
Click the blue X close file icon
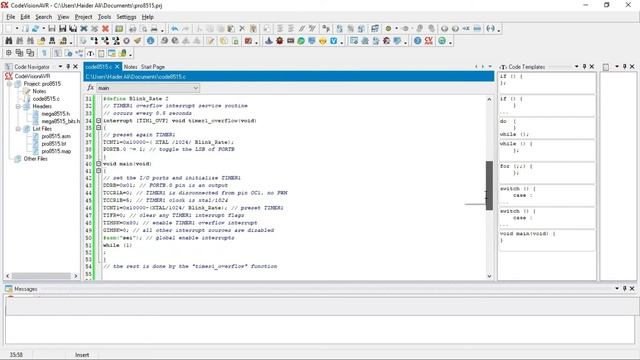point(84,29)
